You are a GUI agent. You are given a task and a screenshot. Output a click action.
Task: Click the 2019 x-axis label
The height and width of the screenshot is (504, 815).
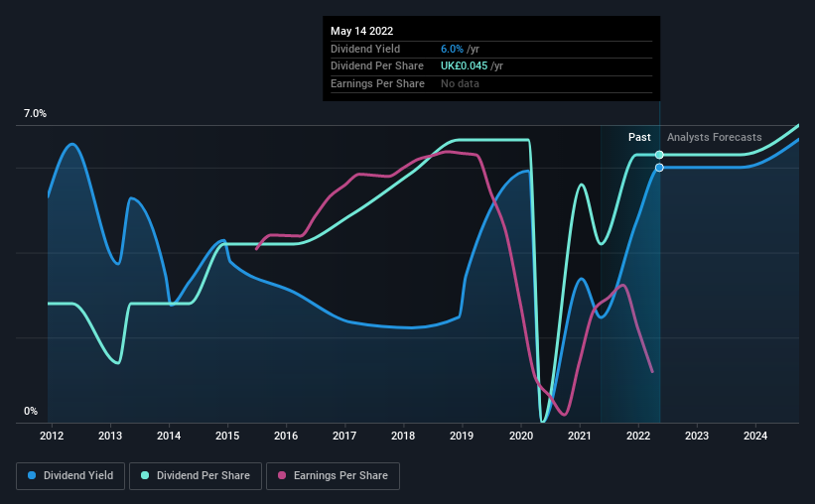click(461, 436)
